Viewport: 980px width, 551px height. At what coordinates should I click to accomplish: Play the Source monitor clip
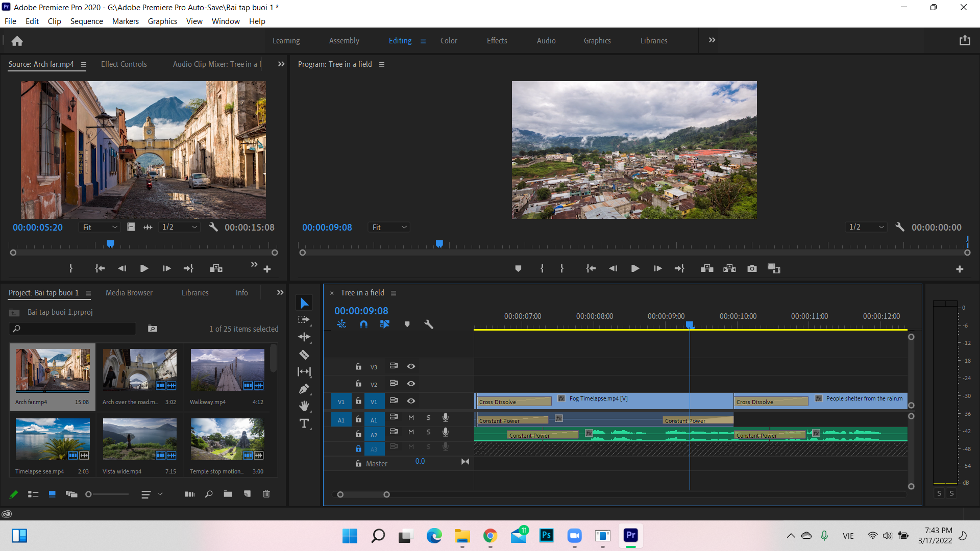tap(144, 268)
